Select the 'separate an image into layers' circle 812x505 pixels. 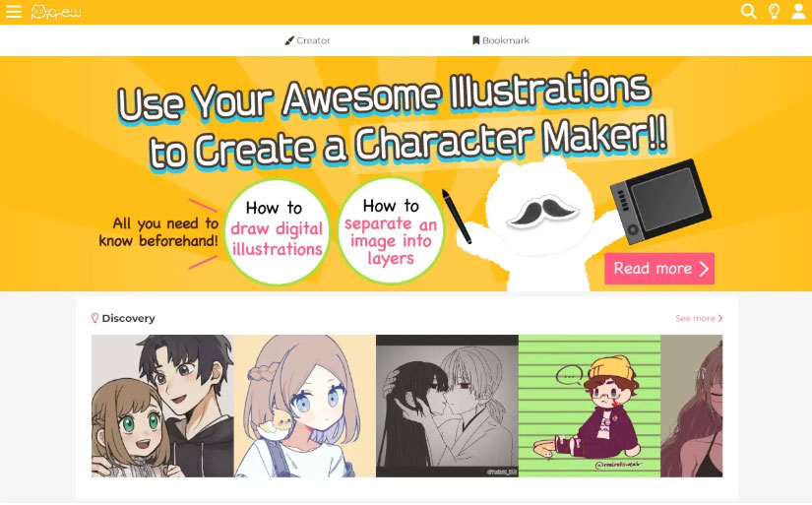pyautogui.click(x=391, y=230)
